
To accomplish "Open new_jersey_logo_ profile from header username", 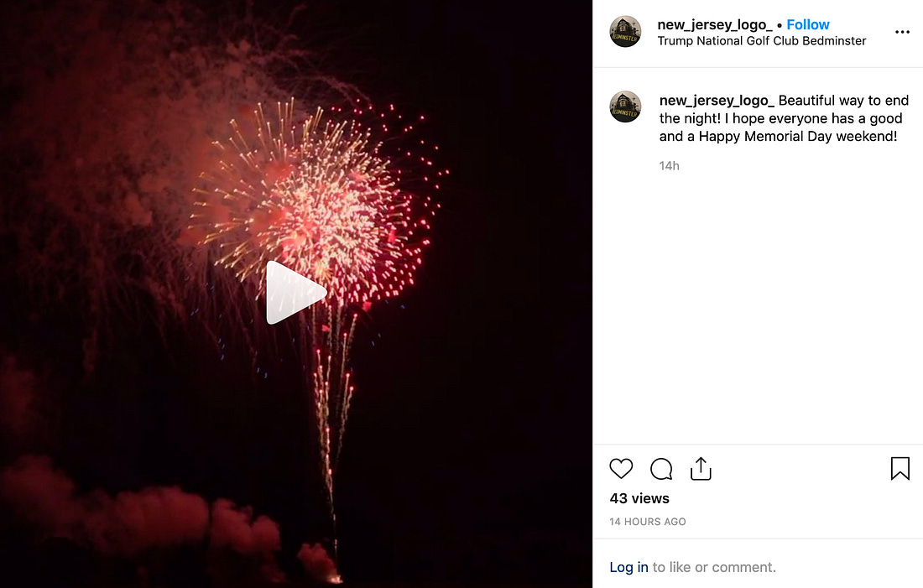I will tap(715, 24).
